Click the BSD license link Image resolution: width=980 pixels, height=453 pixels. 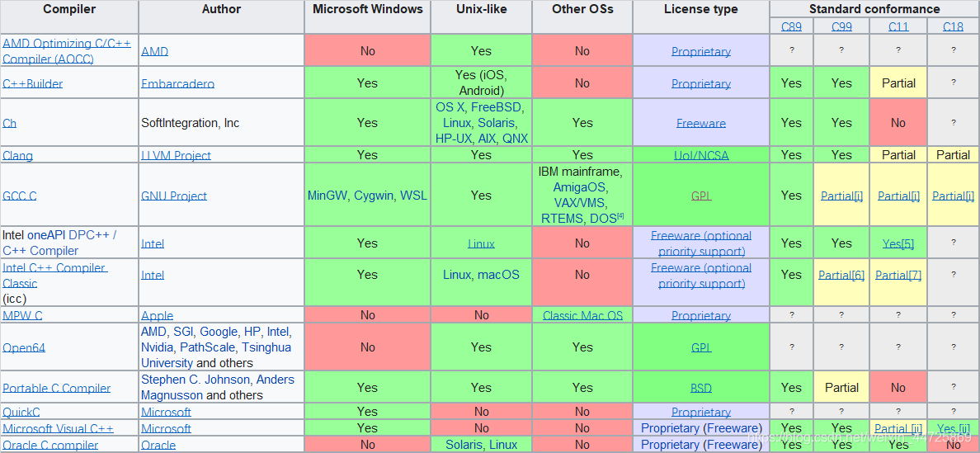click(701, 388)
